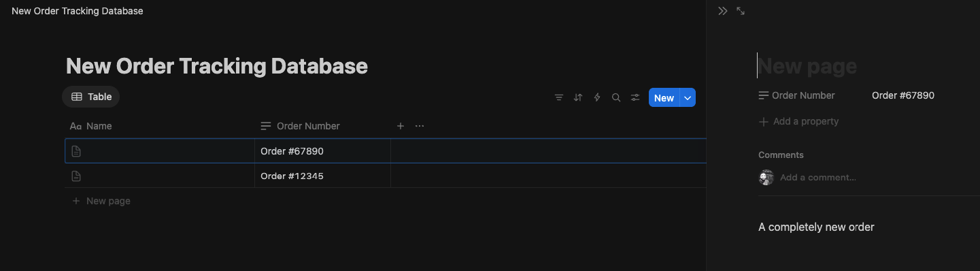Open column options via the three-dots icon
Viewport: 980px width, 271px height.
[420, 126]
